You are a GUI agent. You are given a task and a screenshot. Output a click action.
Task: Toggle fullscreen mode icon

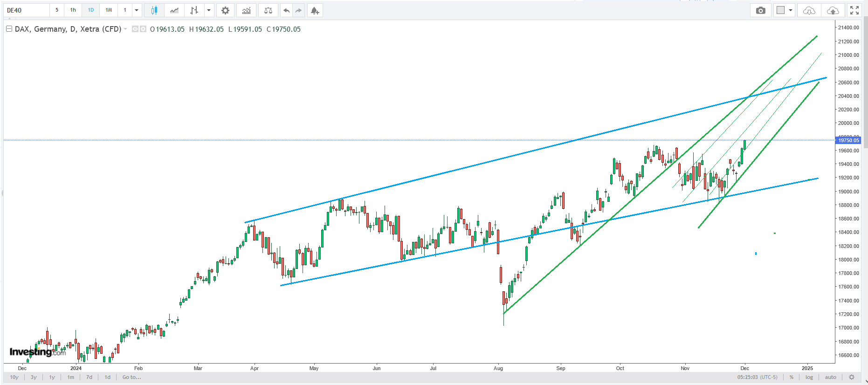(x=854, y=10)
